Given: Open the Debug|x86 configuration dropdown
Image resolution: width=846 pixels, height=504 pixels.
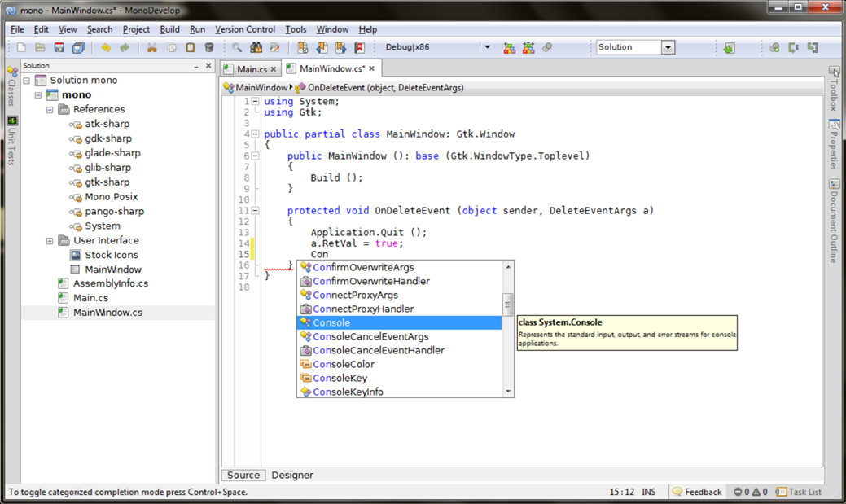Looking at the screenshot, I should coord(487,47).
